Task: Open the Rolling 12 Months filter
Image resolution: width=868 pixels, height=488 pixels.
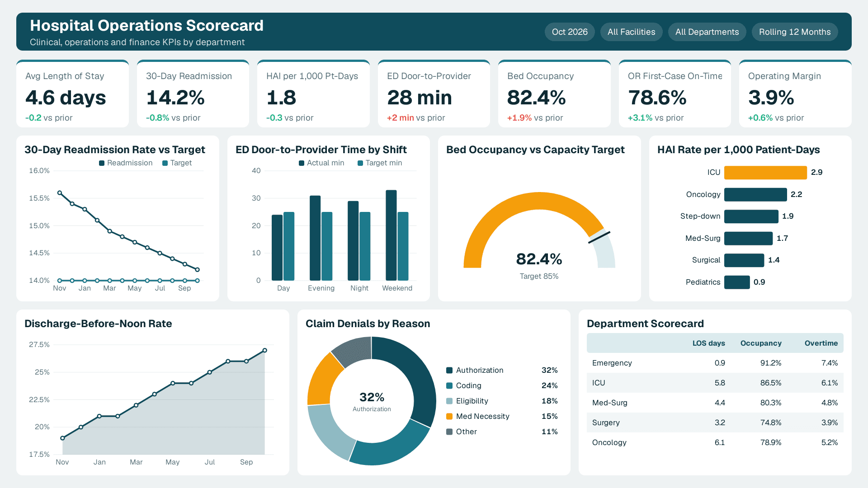Action: click(795, 32)
